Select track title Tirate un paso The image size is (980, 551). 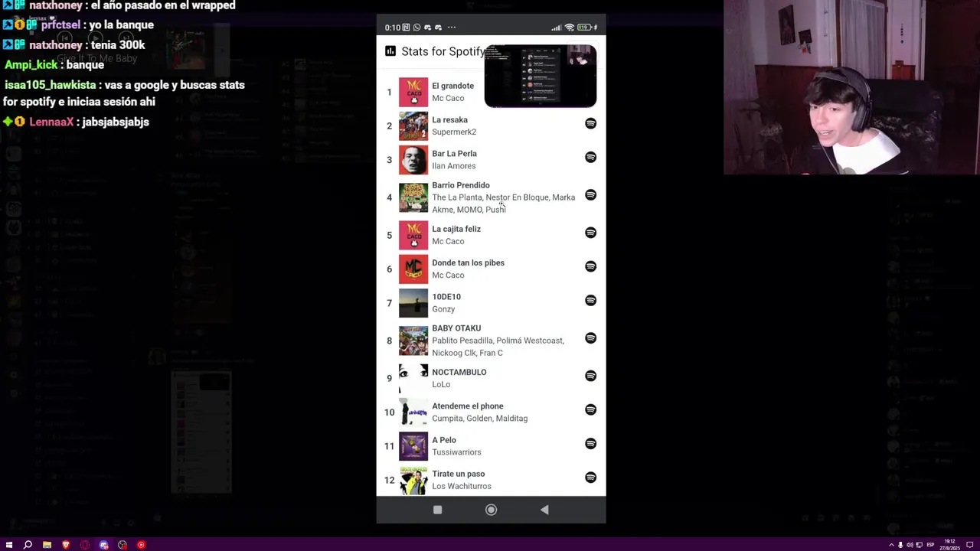click(459, 474)
